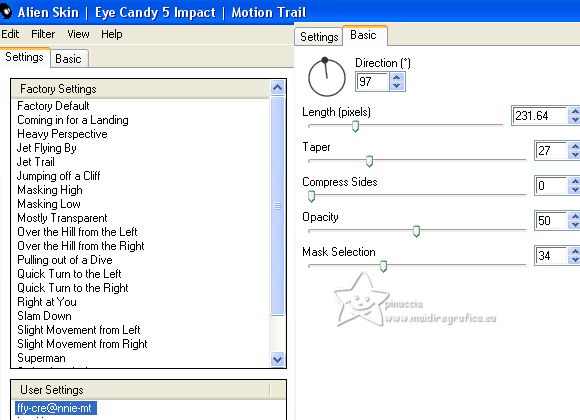Click the Direction angle dial
Viewport: 580px width, 420px height.
[327, 78]
